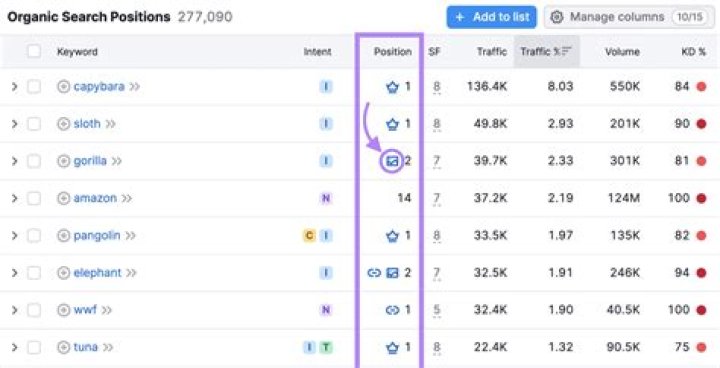This screenshot has width=720, height=368.
Task: Click the plus icon next to capybara
Action: tap(63, 86)
